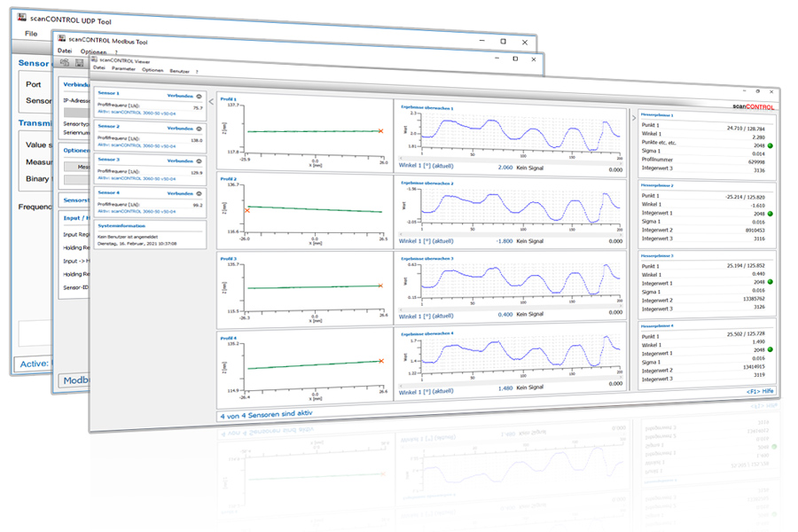Click the Sensor 4 round toggle icon
Viewport: 798px width, 532px height.
(199, 192)
